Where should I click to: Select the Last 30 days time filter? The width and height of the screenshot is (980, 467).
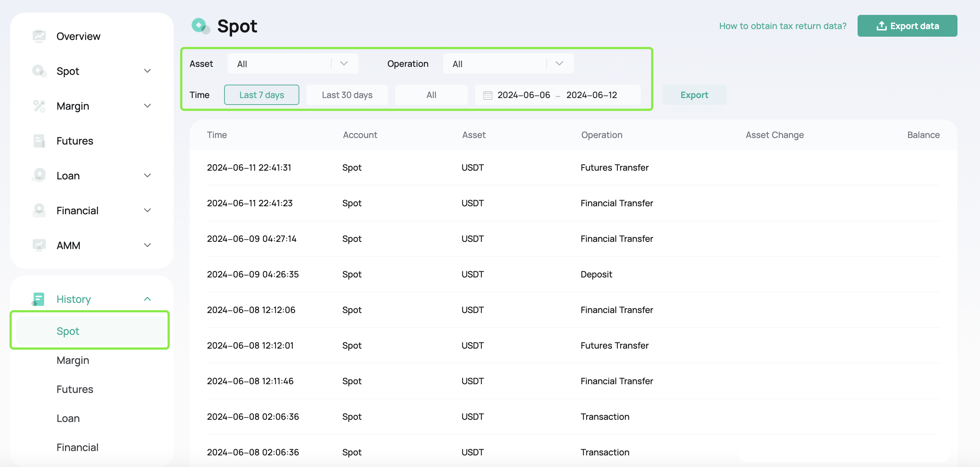347,95
